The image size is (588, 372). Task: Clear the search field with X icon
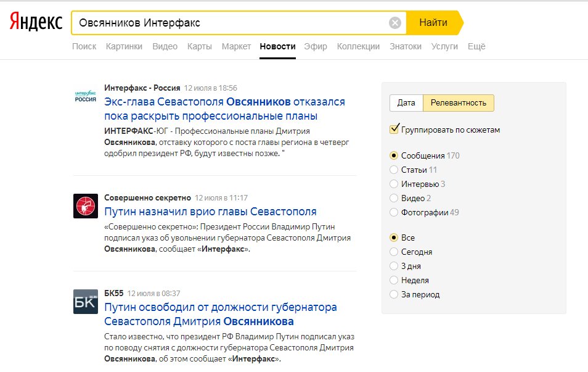(395, 23)
